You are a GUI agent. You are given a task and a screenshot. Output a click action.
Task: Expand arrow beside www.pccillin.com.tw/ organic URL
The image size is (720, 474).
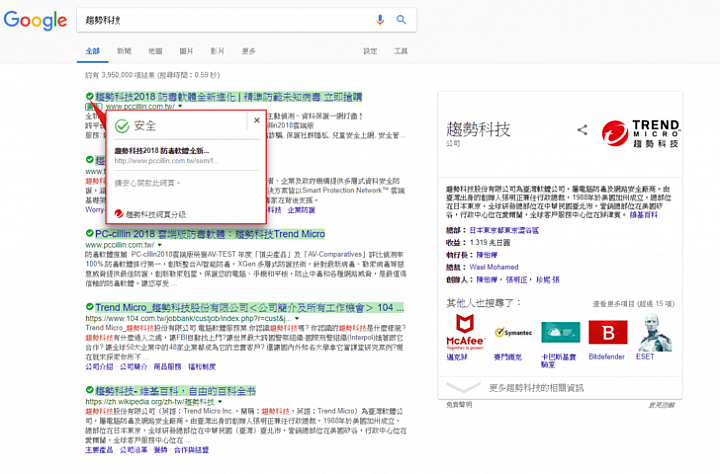click(x=160, y=245)
